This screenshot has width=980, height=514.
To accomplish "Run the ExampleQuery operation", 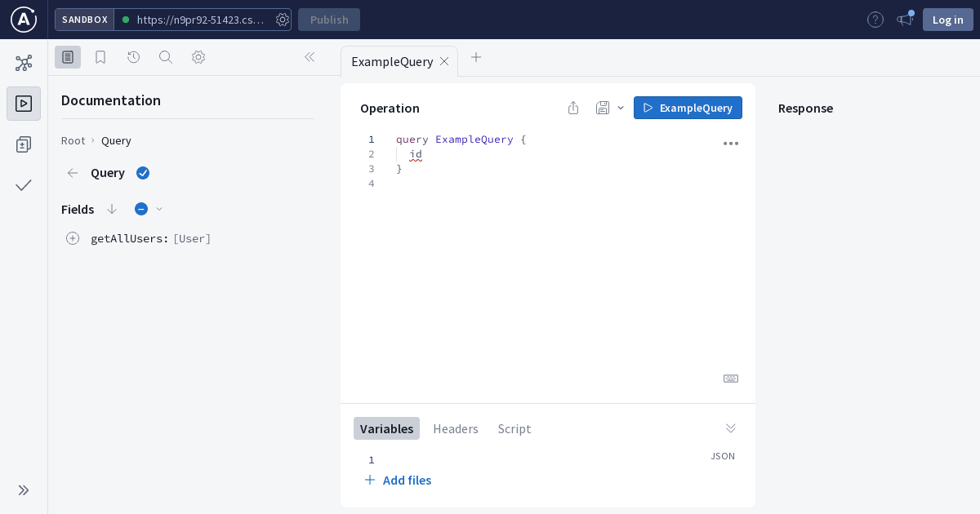I will click(688, 108).
